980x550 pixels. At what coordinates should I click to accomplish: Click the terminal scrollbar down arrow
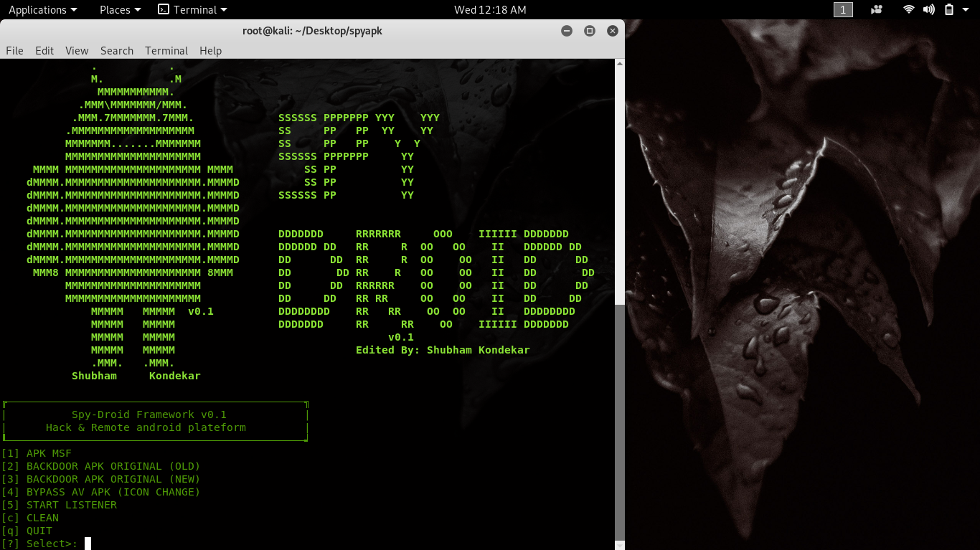[620, 544]
